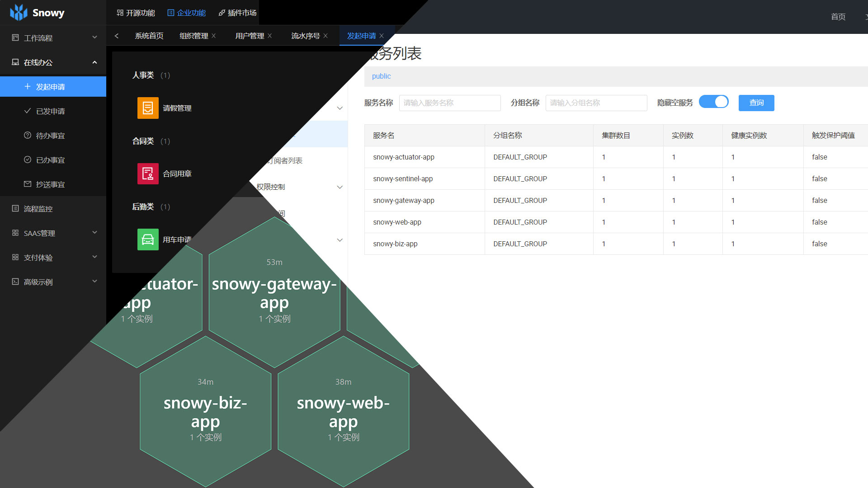Open the orange 请假管理 form icon
The image size is (868, 488).
(148, 108)
